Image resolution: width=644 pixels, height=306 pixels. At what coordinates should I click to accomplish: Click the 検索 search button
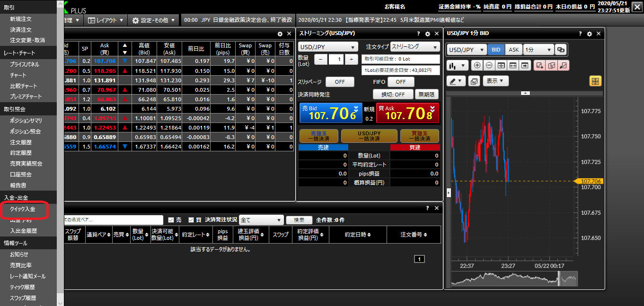[x=299, y=220]
